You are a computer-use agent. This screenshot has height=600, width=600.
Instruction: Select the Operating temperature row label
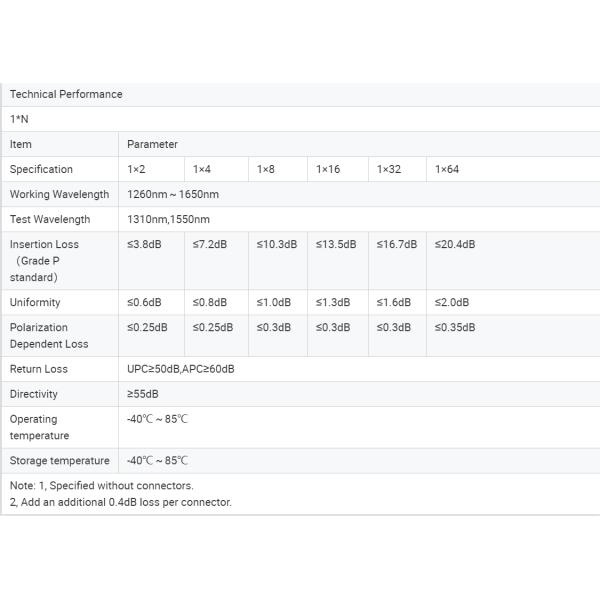tap(39, 427)
